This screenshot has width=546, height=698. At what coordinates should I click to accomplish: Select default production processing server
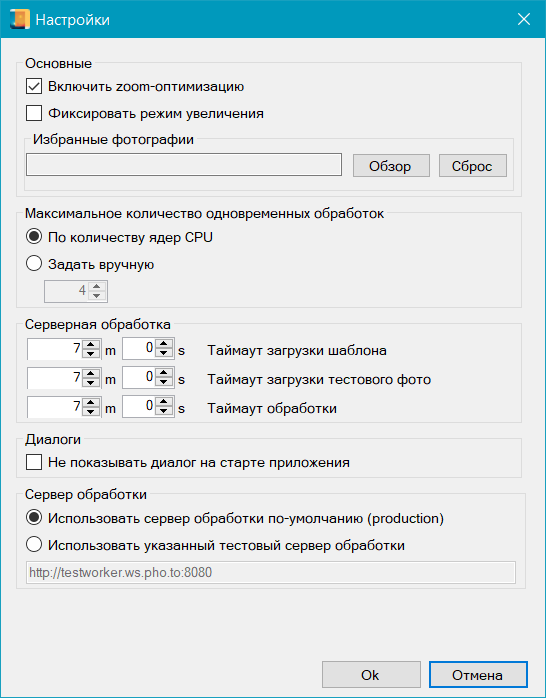pyautogui.click(x=34, y=518)
